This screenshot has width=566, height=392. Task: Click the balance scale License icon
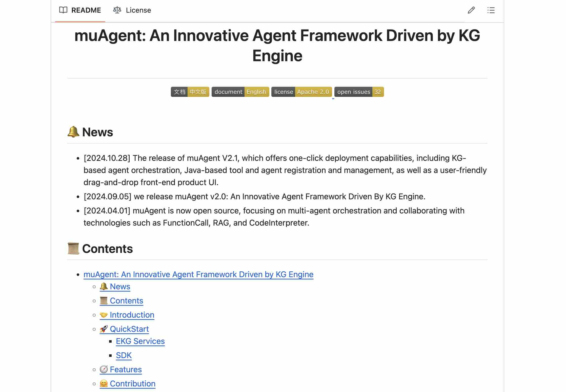(x=117, y=9)
